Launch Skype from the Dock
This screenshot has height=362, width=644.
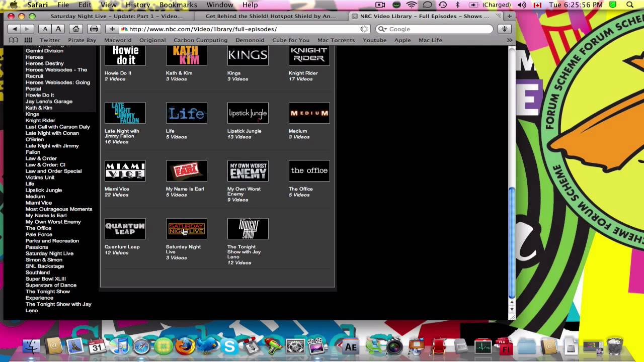point(229,346)
